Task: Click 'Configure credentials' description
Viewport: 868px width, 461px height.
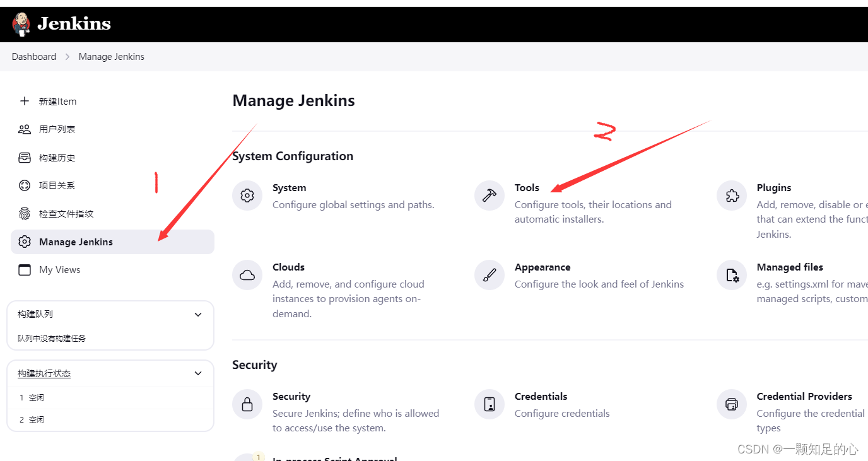Action: pyautogui.click(x=562, y=414)
